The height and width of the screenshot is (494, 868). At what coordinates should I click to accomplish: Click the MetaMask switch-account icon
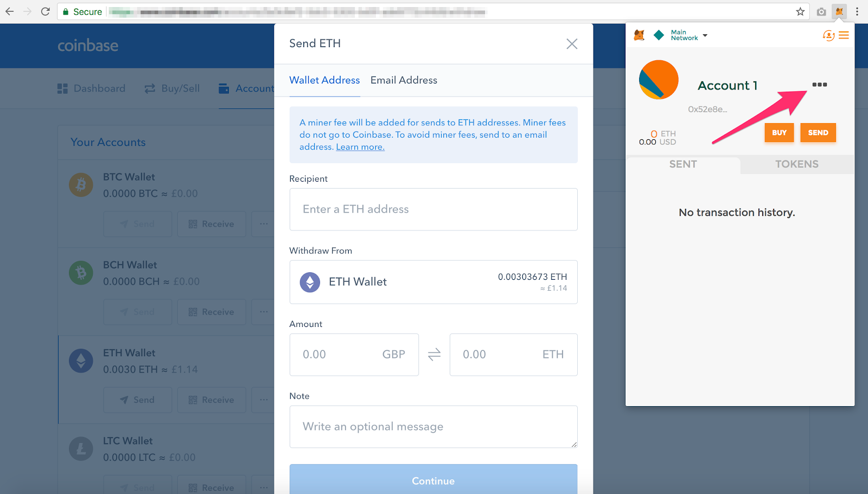[x=828, y=35]
